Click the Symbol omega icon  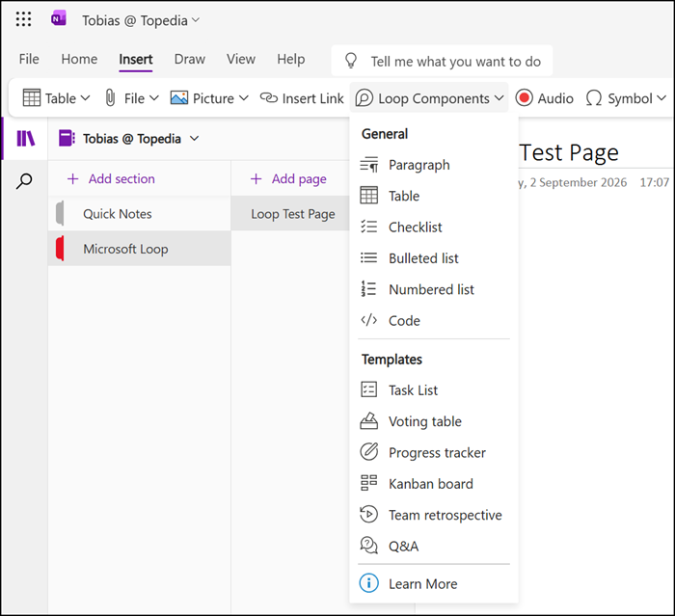[594, 97]
